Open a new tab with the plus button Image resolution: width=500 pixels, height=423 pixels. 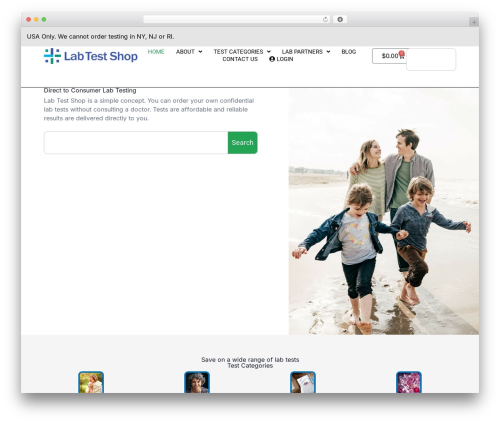click(x=474, y=22)
